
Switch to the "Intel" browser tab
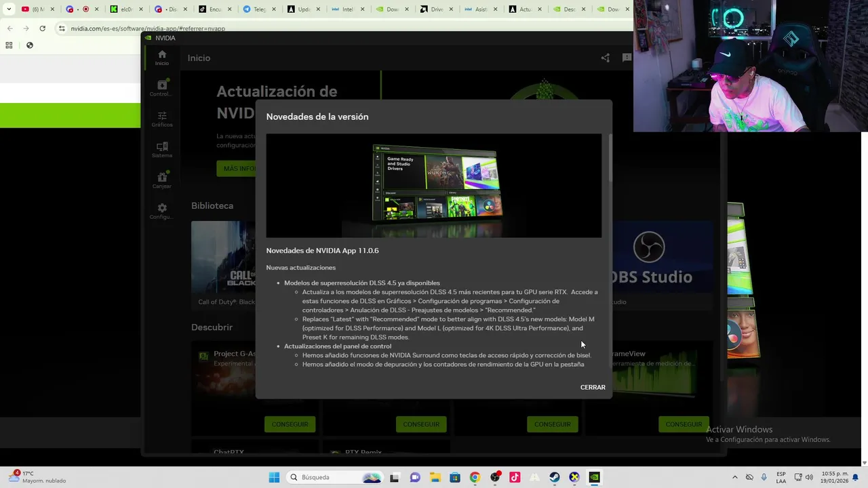coord(347,9)
